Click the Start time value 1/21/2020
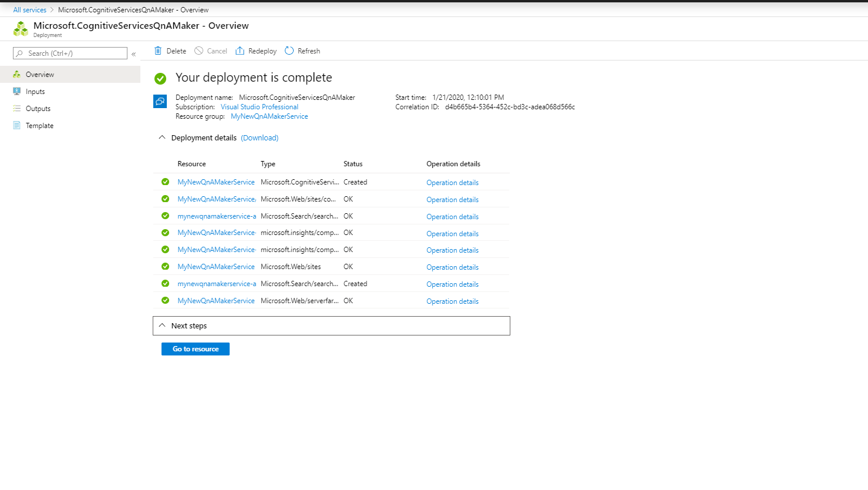 pyautogui.click(x=468, y=98)
